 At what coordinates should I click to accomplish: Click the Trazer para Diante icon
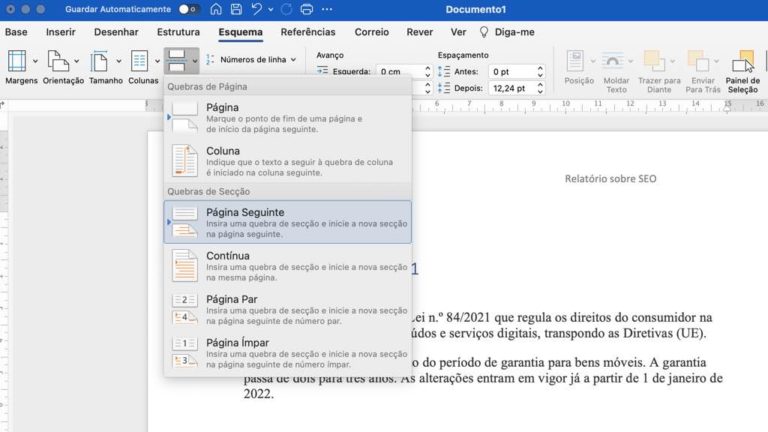pyautogui.click(x=654, y=62)
